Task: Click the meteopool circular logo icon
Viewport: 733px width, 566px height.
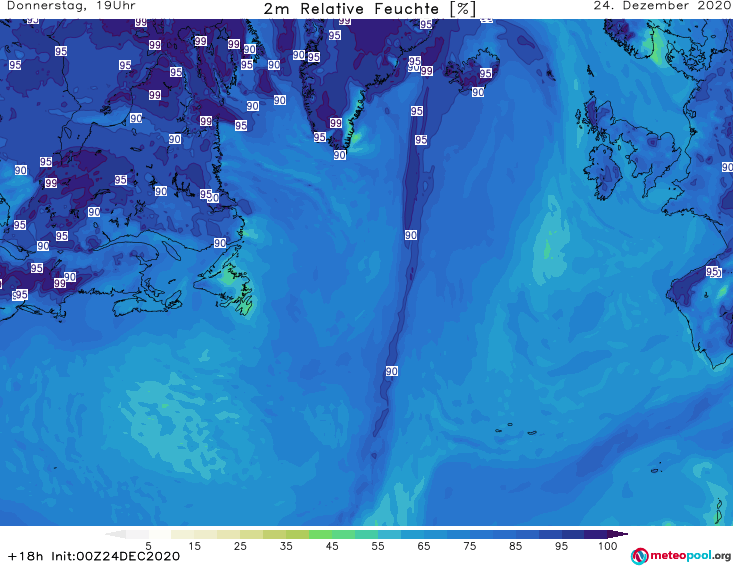Action: pos(639,556)
